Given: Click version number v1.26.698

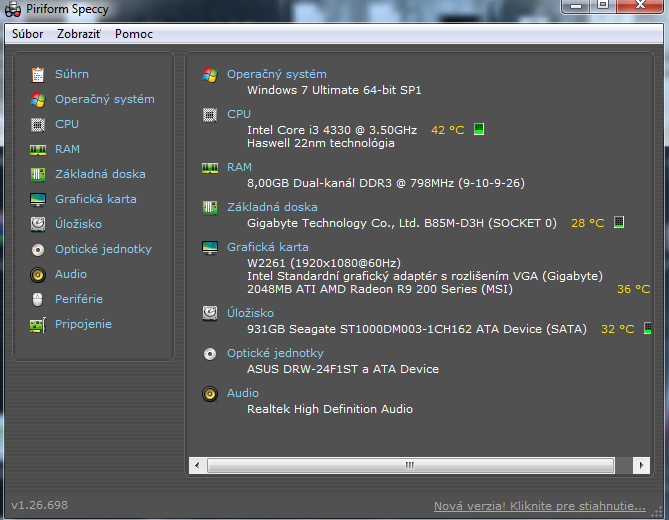Looking at the screenshot, I should [x=39, y=505].
